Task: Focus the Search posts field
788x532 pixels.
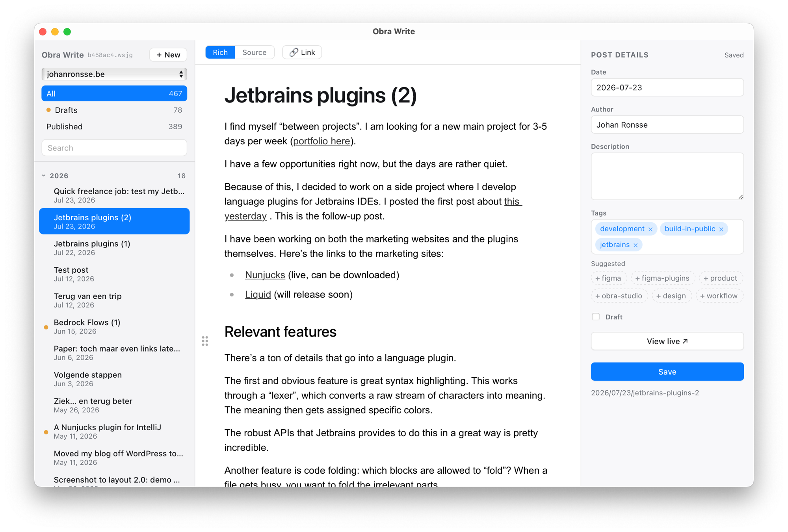Action: (114, 148)
